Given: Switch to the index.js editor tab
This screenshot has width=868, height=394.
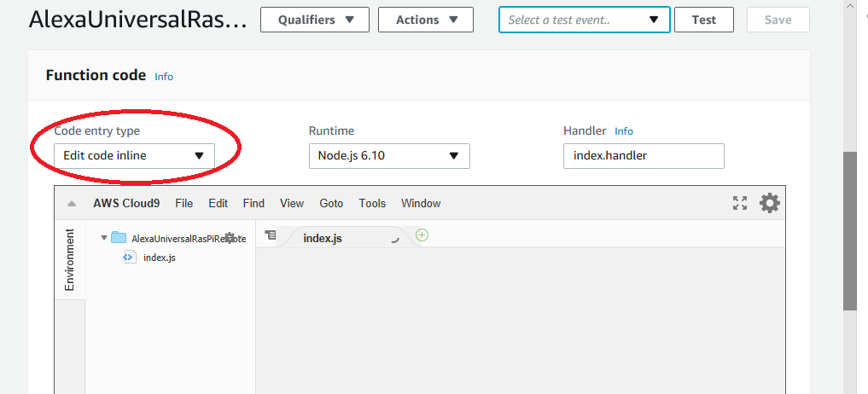Looking at the screenshot, I should [323, 239].
